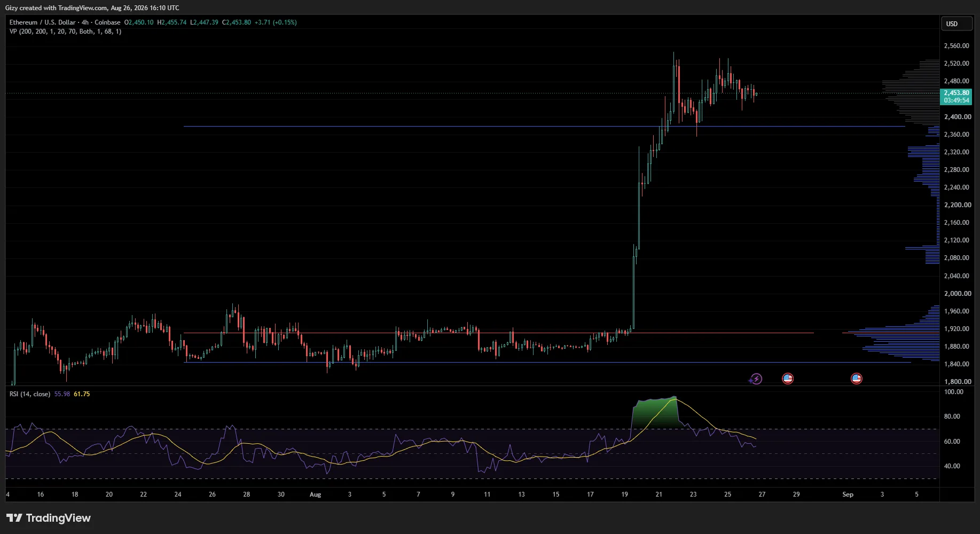Image resolution: width=980 pixels, height=534 pixels.
Task: Click the 40.00 label on the RSI axis
Action: 952,466
